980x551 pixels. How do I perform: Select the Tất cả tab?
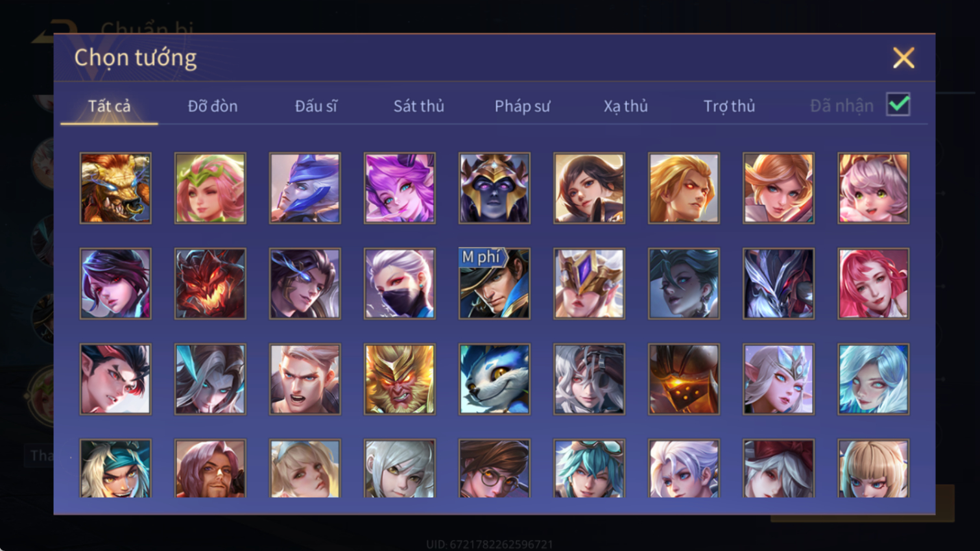click(109, 106)
